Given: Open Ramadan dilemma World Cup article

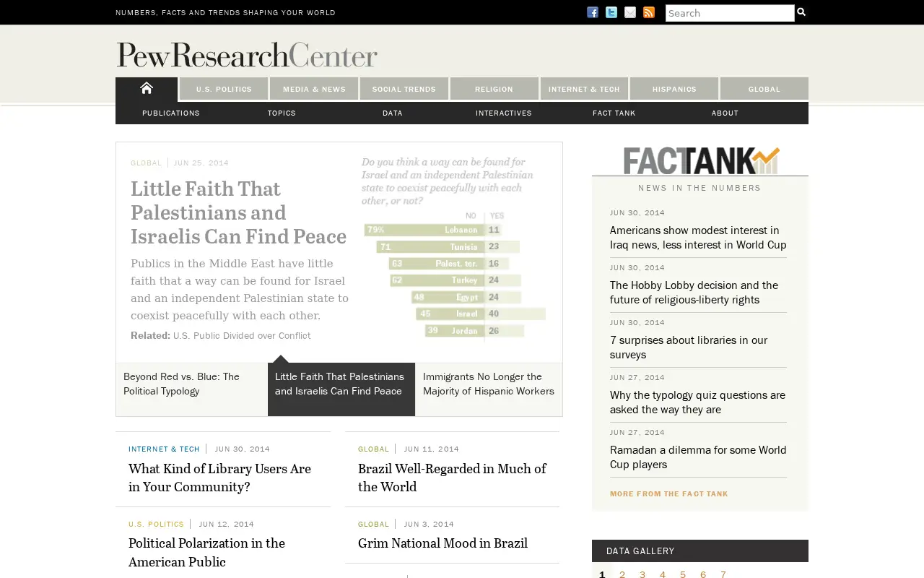Looking at the screenshot, I should tap(698, 457).
